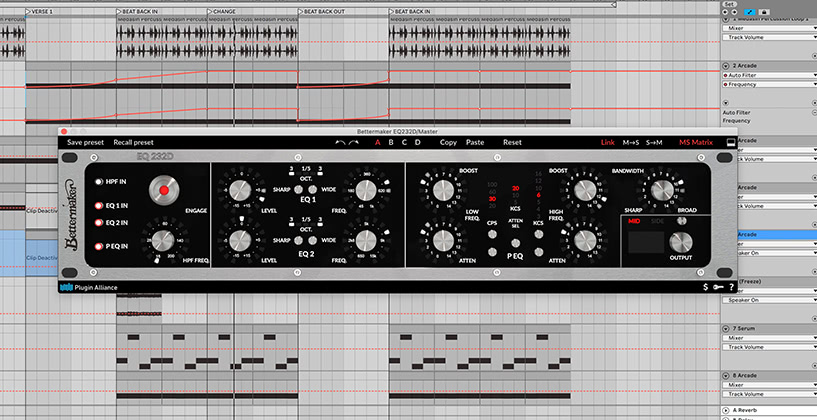Toggle the EQ 2 IN switch
This screenshot has height=420, width=817.
(x=98, y=223)
